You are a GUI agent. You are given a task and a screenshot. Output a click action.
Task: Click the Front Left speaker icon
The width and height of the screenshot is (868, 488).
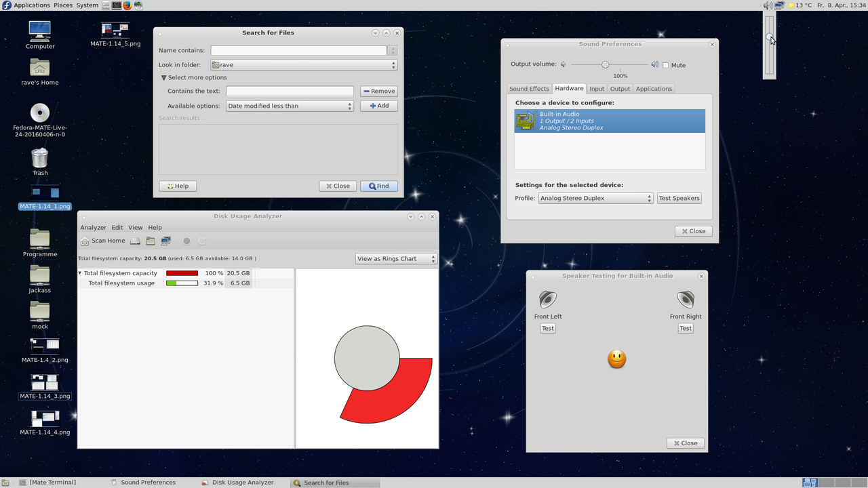pos(547,300)
